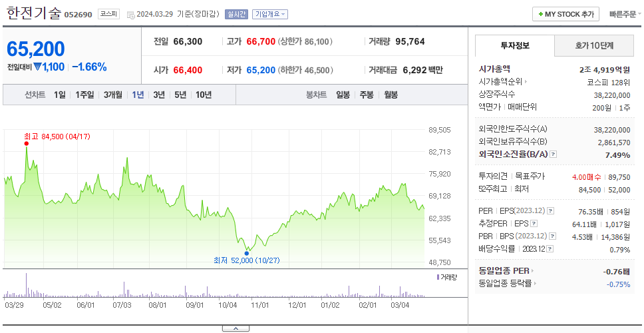Click 시가 value 66,400

pyautogui.click(x=188, y=71)
